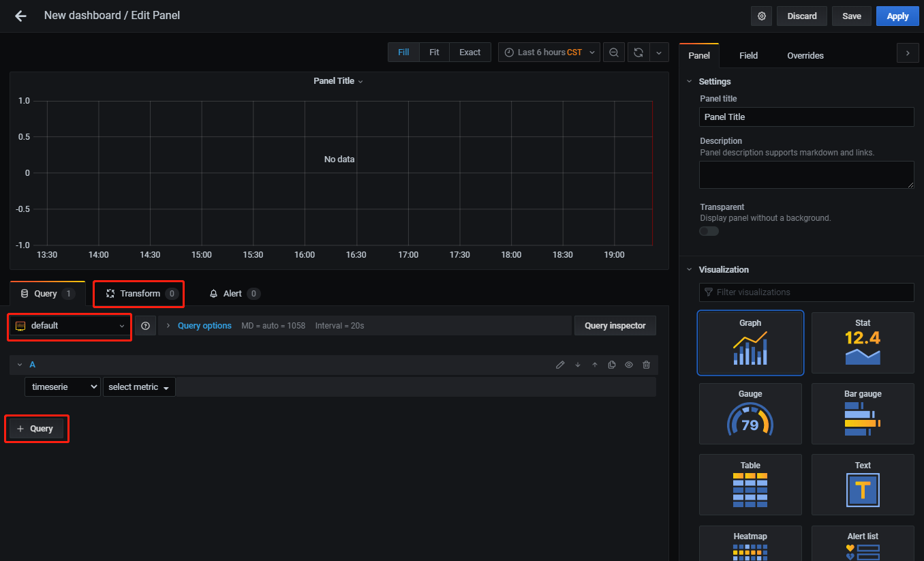Click the Apply button

[x=897, y=16]
